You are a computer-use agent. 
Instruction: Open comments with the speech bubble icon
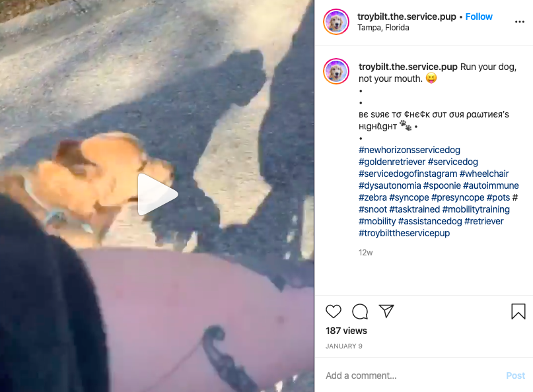[x=360, y=311]
